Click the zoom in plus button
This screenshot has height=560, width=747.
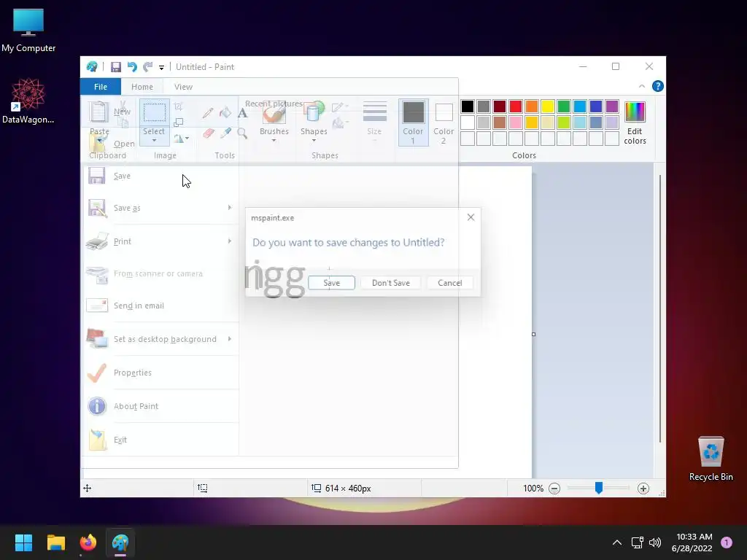pos(643,488)
